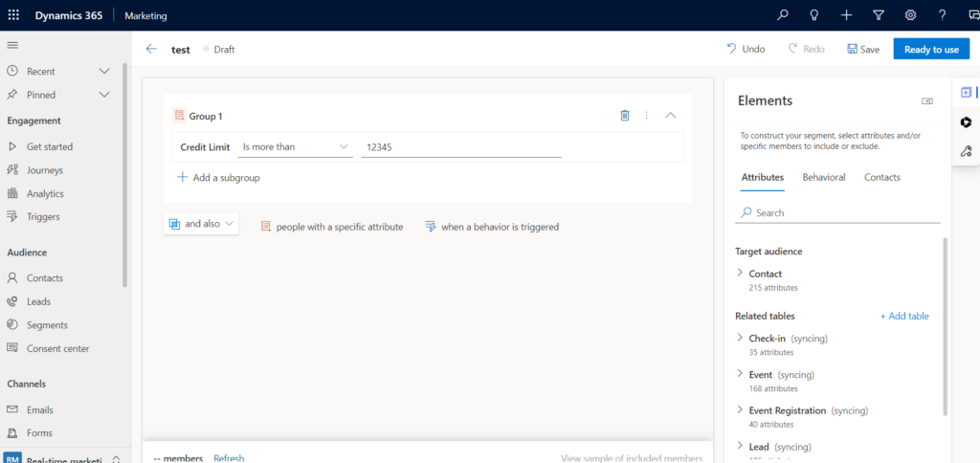Screen dimensions: 980x463
Task: Click the Emails envelope icon in sidebar
Action: pos(12,409)
